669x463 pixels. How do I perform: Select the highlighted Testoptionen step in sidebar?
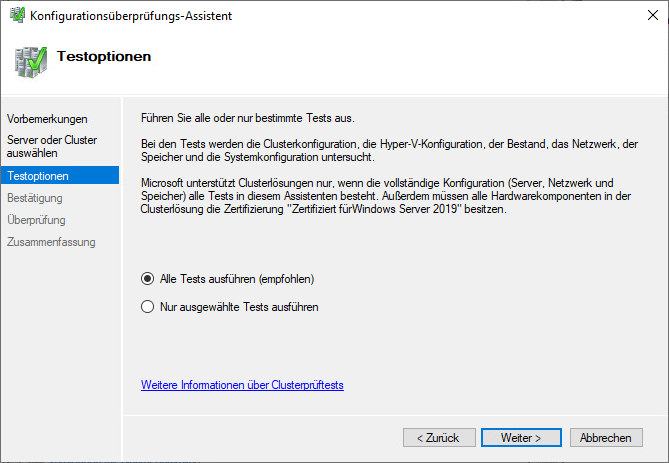38,176
